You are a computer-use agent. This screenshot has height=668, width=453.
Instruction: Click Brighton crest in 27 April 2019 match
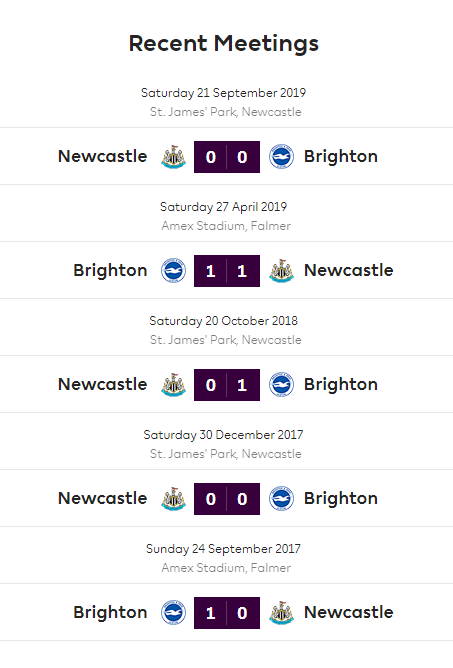tap(173, 271)
